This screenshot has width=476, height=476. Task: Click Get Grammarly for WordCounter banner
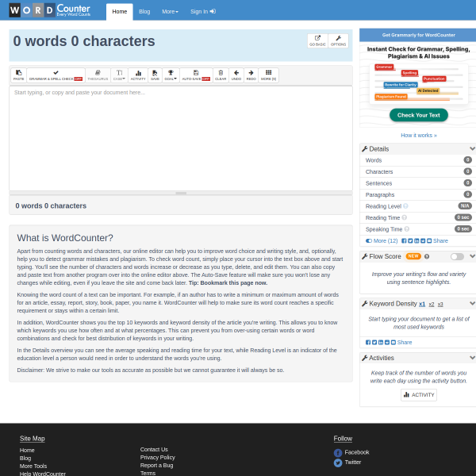(x=419, y=35)
